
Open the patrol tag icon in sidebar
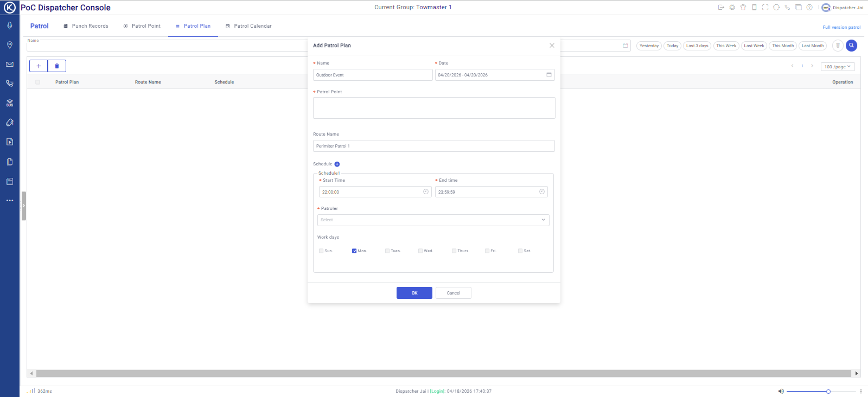coord(10,123)
